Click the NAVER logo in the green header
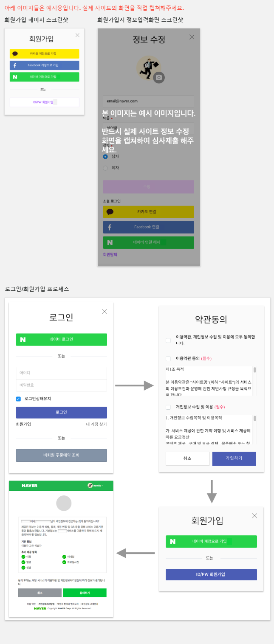The width and height of the screenshot is (274, 644). coord(30,485)
